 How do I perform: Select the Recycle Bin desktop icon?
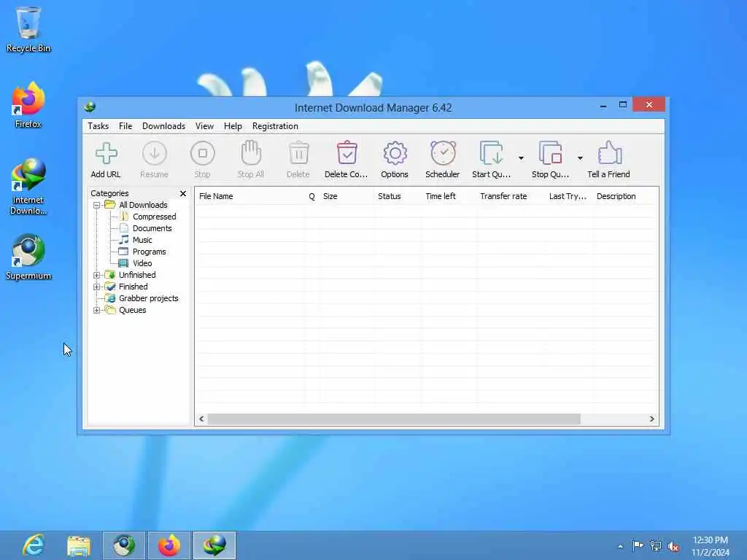[x=28, y=29]
